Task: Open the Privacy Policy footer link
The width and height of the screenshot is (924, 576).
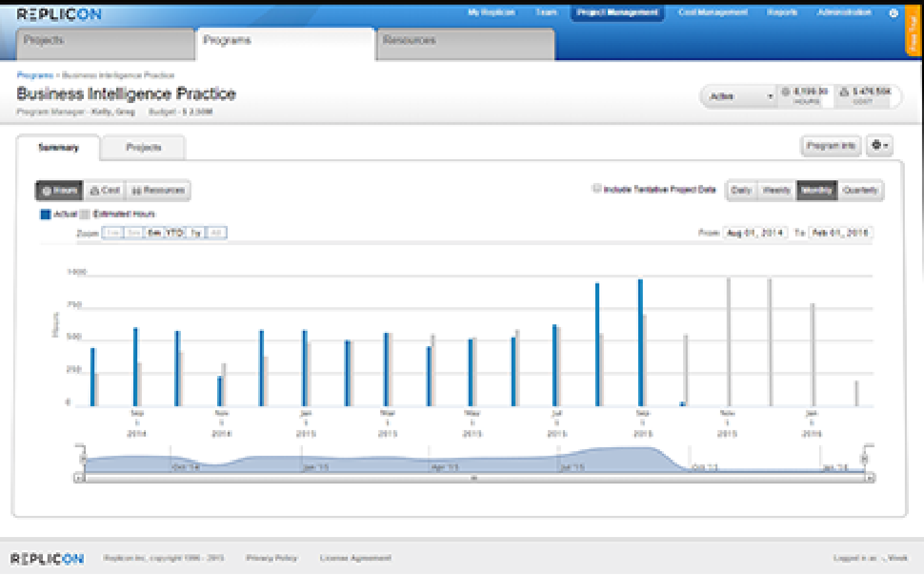Action: click(x=272, y=558)
